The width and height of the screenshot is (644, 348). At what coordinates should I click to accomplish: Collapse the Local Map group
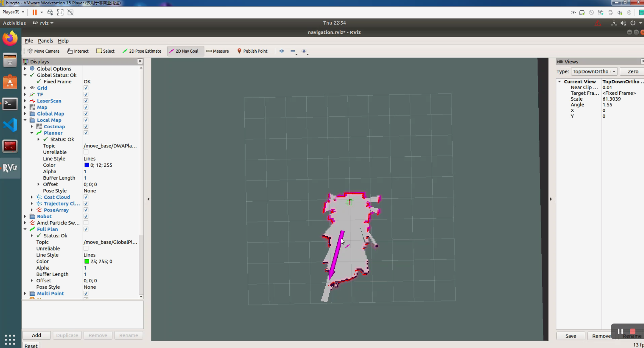25,120
